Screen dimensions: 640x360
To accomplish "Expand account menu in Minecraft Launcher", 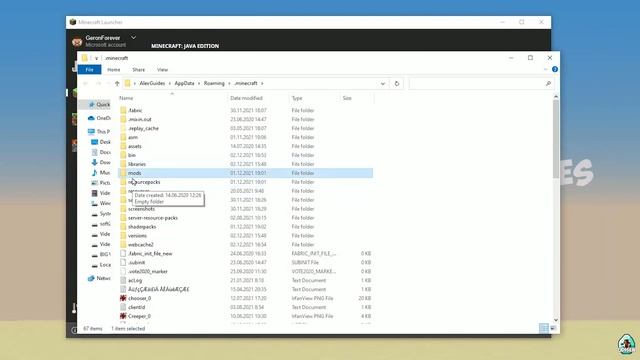I will 133,37.
